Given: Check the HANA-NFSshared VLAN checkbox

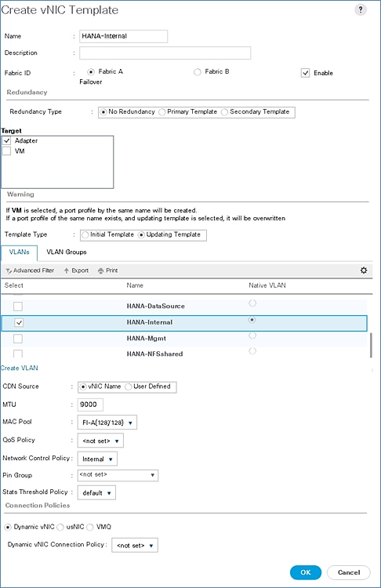Looking at the screenshot, I should (18, 354).
